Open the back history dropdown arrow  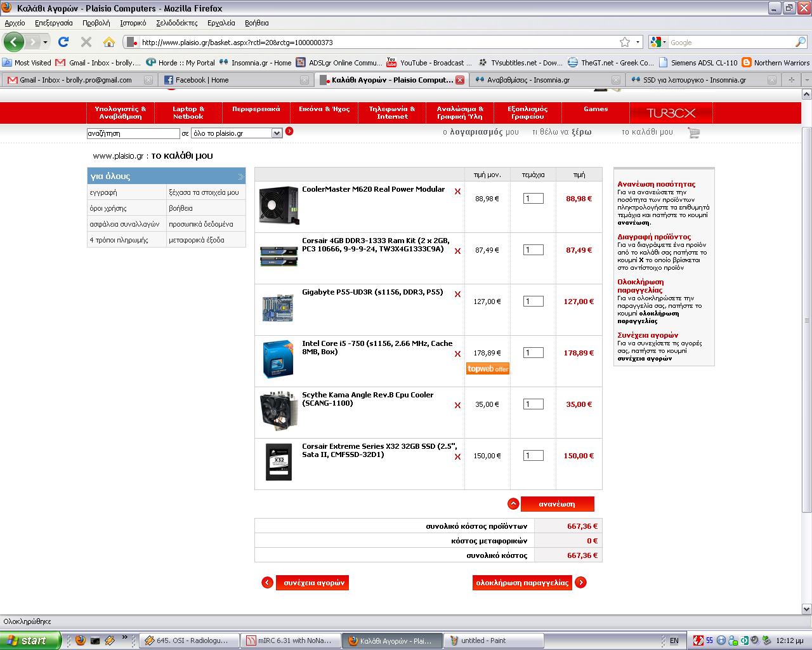pyautogui.click(x=45, y=43)
